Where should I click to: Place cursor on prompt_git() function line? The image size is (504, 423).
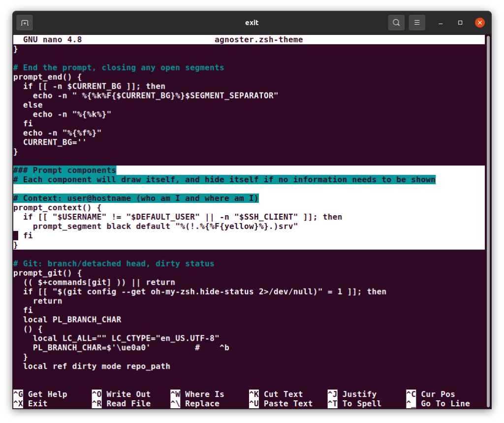(x=47, y=273)
